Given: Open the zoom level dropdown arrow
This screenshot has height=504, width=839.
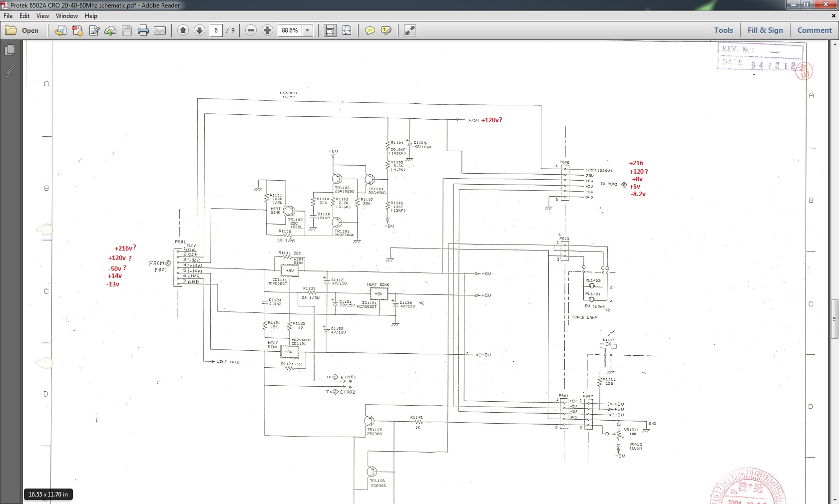Looking at the screenshot, I should point(308,30).
